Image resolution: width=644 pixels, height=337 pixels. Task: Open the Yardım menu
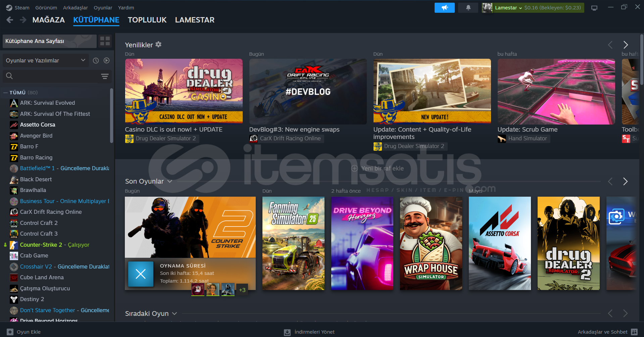pos(126,8)
